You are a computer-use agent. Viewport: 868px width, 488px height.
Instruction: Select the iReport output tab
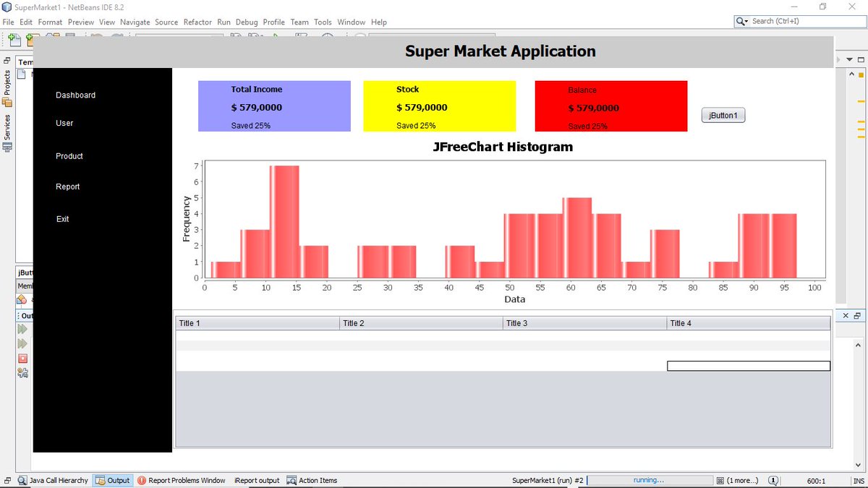click(257, 480)
